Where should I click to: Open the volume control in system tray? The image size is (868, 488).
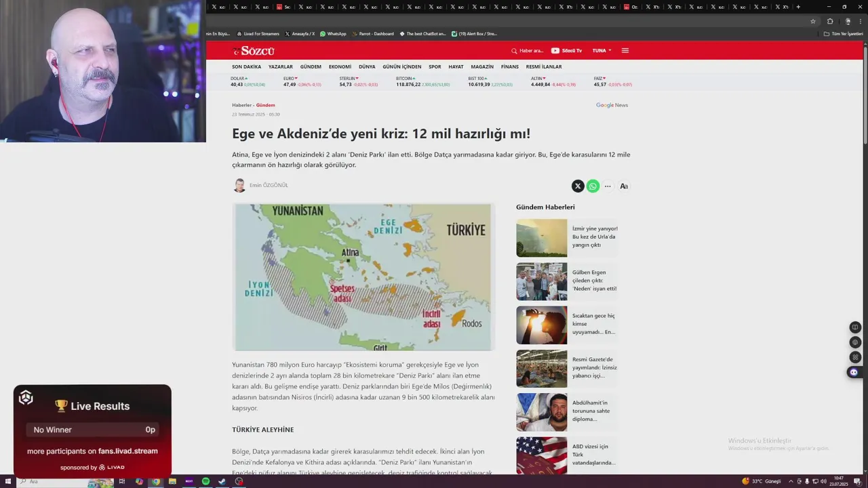pyautogui.click(x=823, y=481)
